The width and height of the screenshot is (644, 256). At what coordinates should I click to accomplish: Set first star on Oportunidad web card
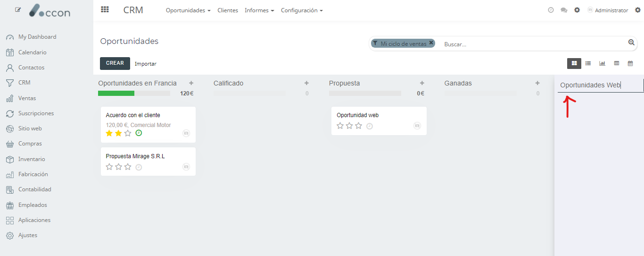[340, 126]
